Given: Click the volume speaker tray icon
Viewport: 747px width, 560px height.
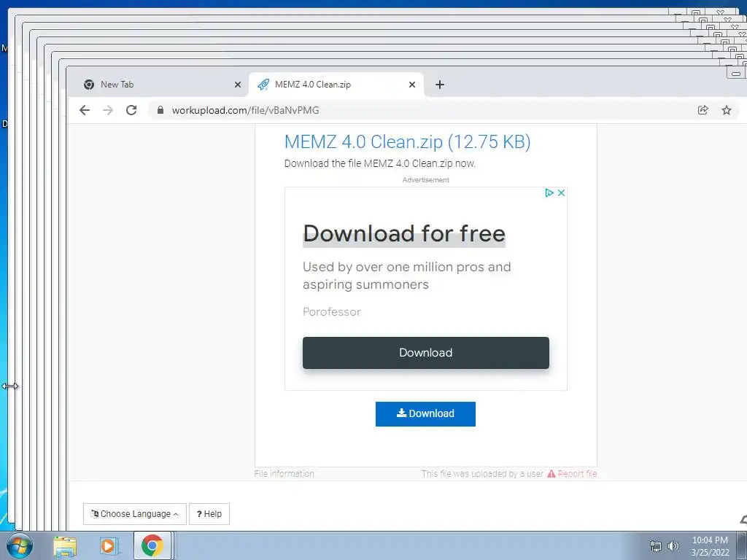Looking at the screenshot, I should 673,546.
